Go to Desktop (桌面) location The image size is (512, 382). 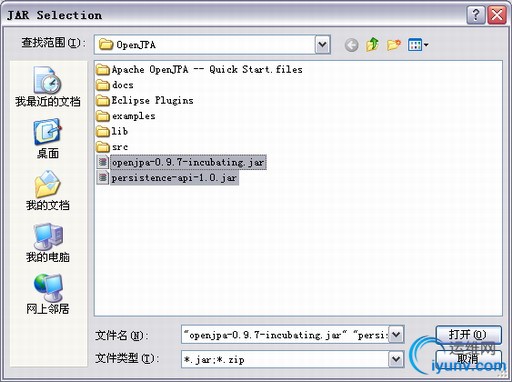(x=48, y=139)
